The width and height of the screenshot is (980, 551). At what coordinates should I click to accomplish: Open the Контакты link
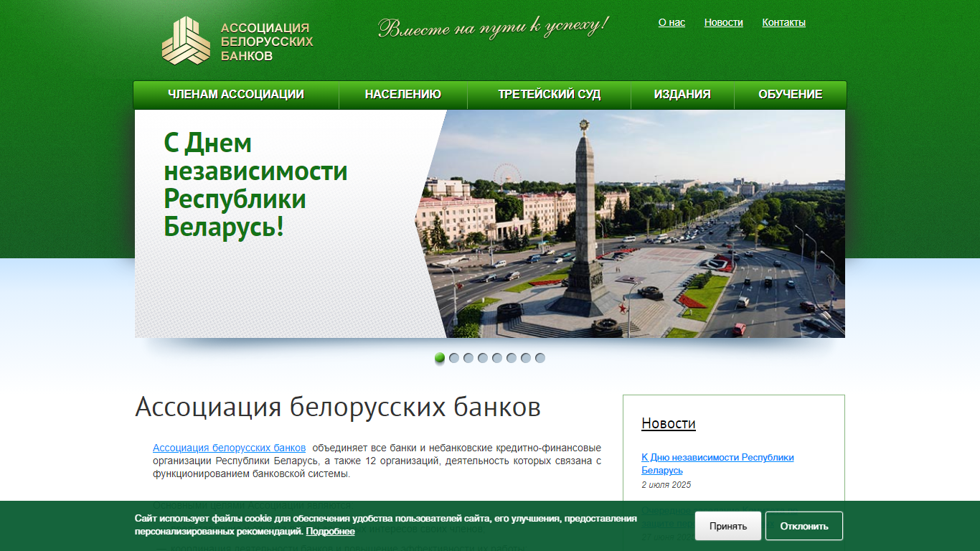(x=783, y=22)
